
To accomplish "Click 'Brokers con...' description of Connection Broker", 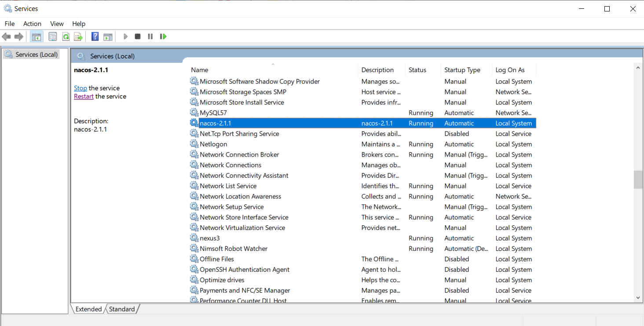I will tap(380, 154).
